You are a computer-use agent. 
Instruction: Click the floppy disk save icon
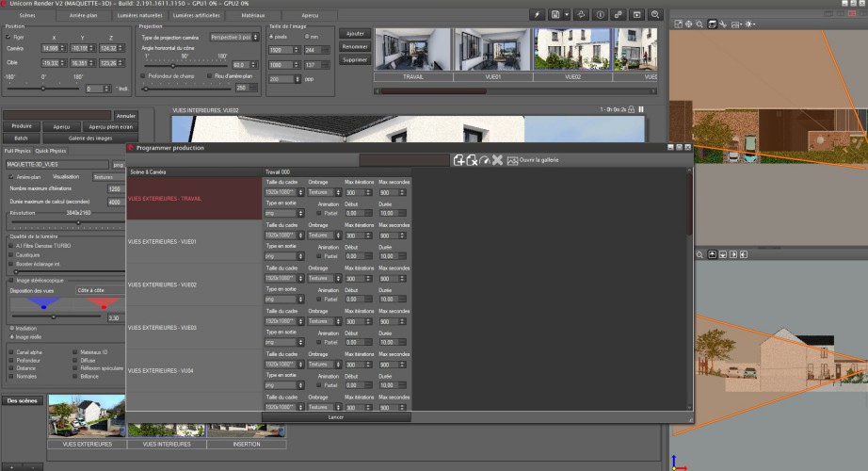point(556,15)
